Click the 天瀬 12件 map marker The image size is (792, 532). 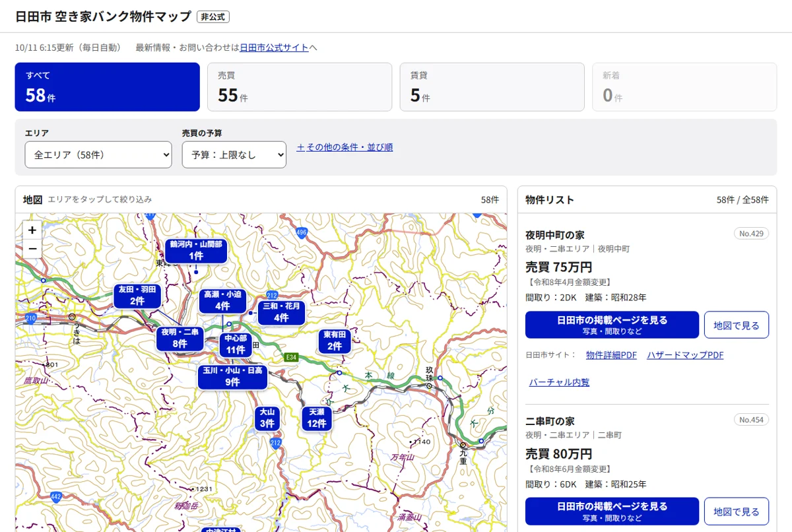pos(317,418)
